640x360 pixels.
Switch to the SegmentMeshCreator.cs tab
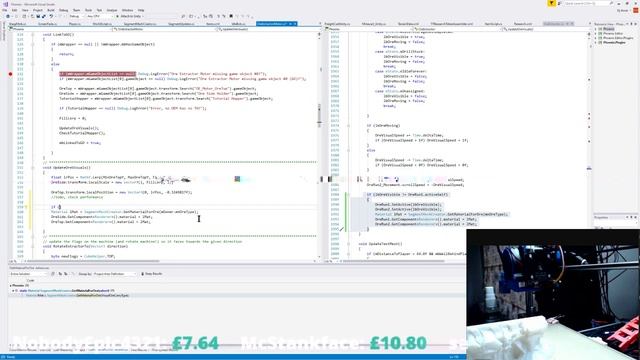[x=140, y=24]
